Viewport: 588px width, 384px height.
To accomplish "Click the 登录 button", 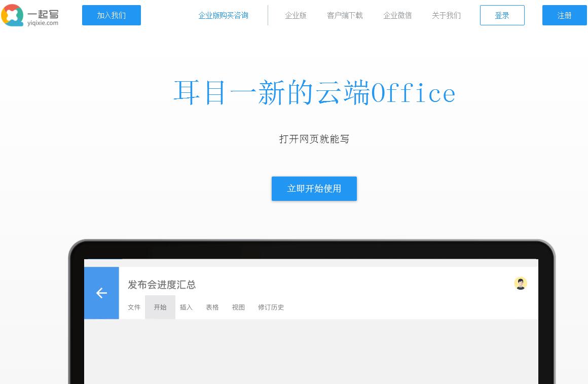I will (x=502, y=15).
